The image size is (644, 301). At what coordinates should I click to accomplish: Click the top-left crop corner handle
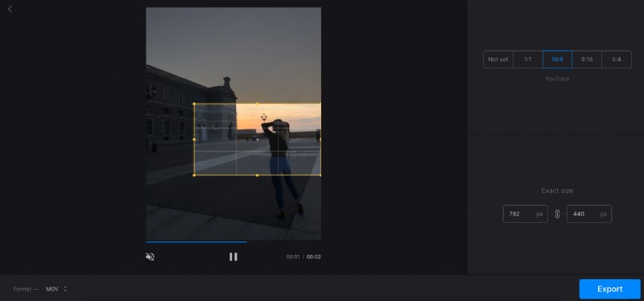pyautogui.click(x=194, y=104)
